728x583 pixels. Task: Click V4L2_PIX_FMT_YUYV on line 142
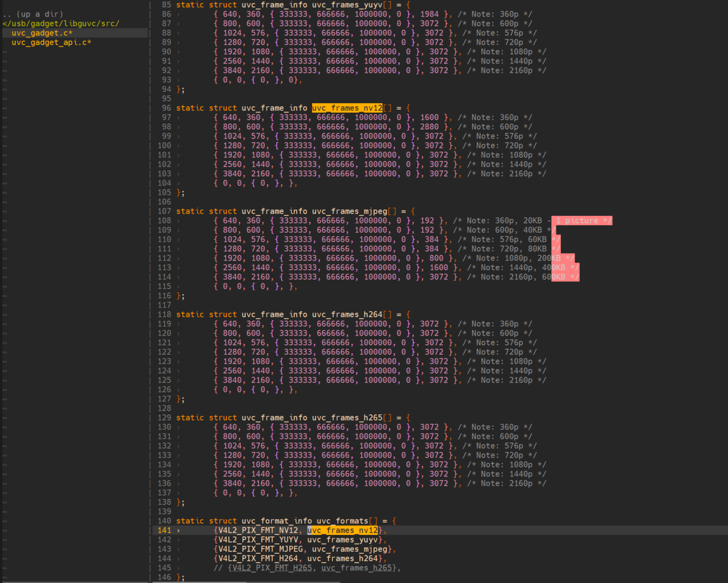[x=258, y=540]
